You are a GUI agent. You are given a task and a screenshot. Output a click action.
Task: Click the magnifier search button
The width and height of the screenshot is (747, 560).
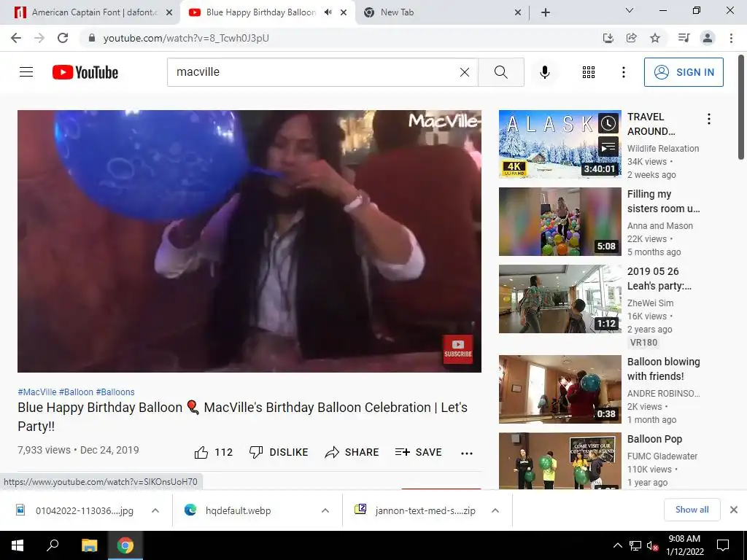click(x=500, y=72)
